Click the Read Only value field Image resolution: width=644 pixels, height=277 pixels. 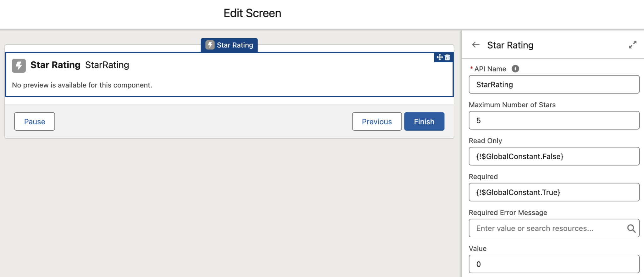point(554,156)
